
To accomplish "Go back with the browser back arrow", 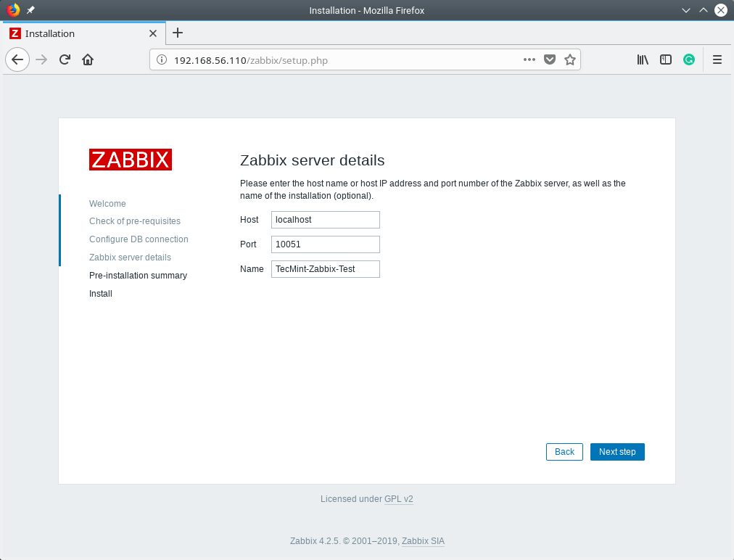I will (x=17, y=60).
